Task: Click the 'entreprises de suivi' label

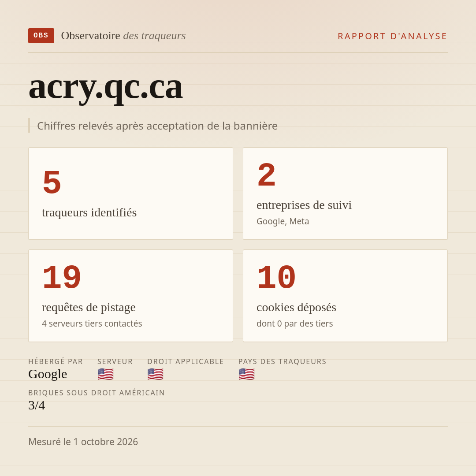Action: [304, 205]
